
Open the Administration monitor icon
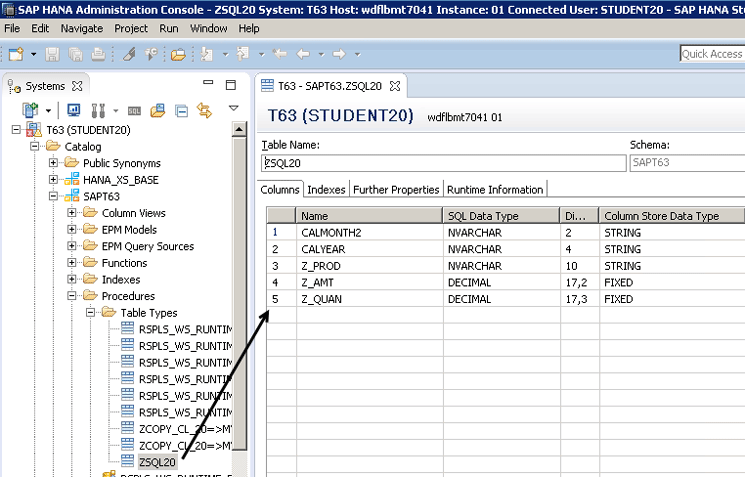coord(74,111)
